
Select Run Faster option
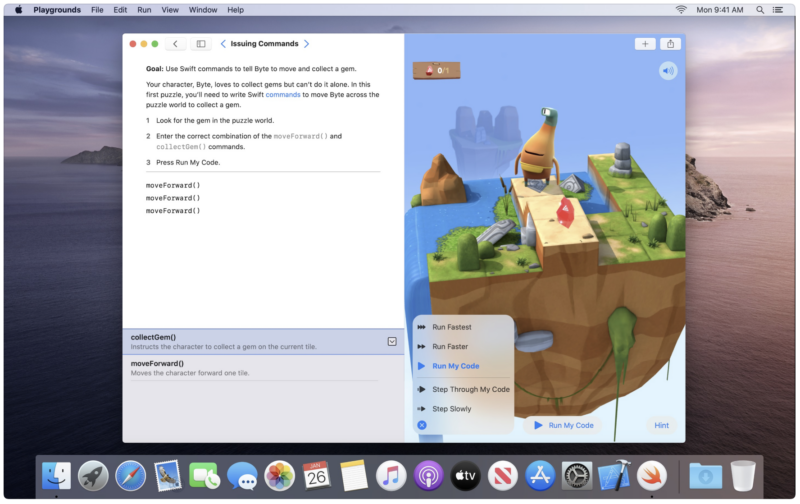pos(450,346)
